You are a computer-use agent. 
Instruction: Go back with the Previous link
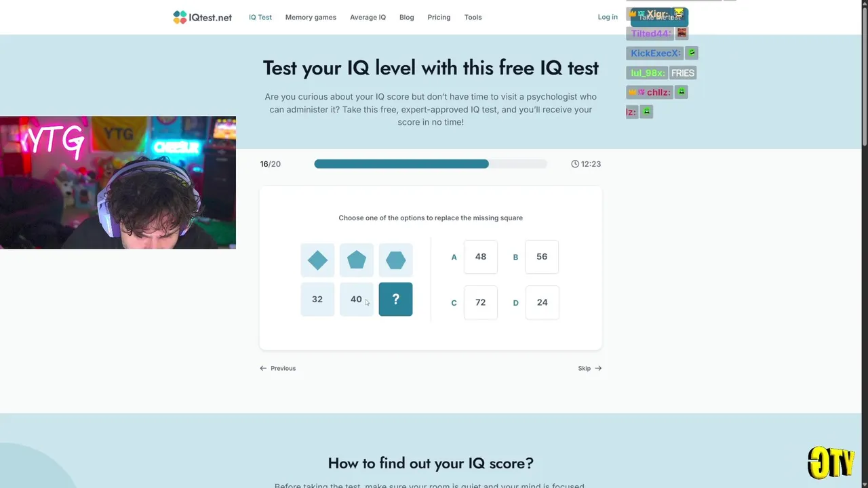(278, 369)
